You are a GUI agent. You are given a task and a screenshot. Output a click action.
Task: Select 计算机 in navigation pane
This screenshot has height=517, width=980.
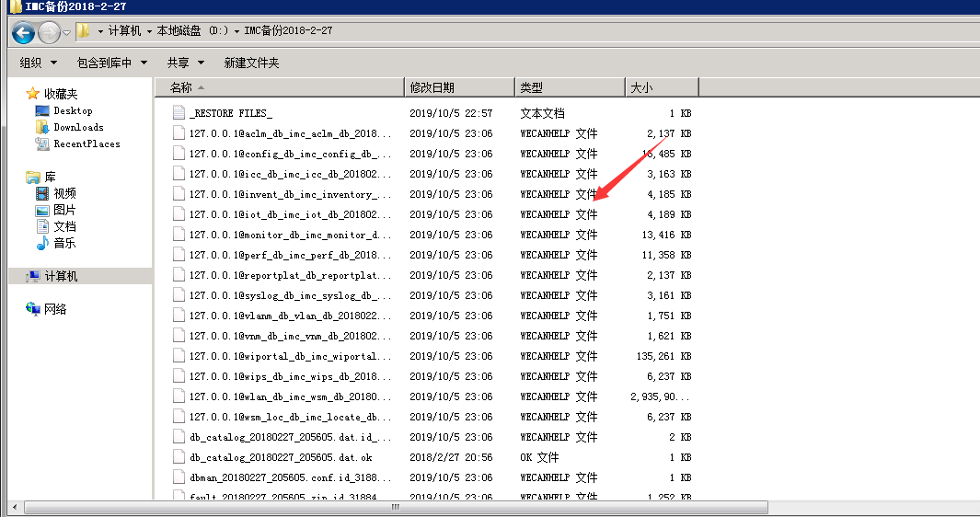point(61,276)
